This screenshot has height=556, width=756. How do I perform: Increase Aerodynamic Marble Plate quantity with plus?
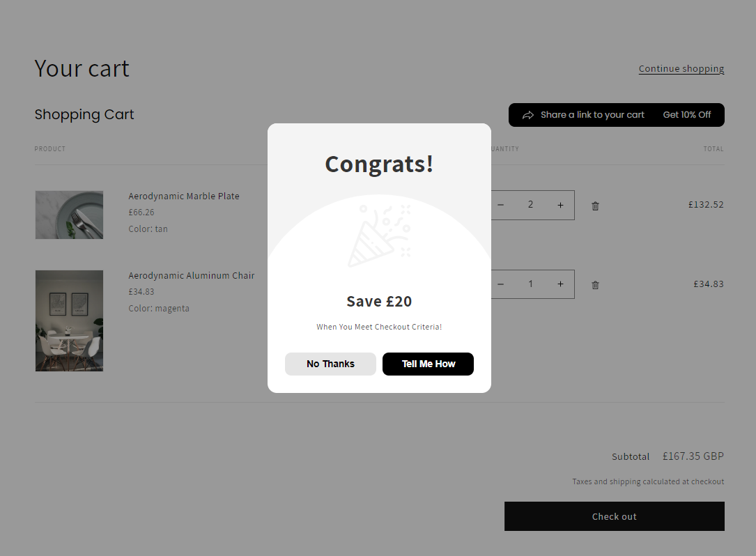click(560, 205)
